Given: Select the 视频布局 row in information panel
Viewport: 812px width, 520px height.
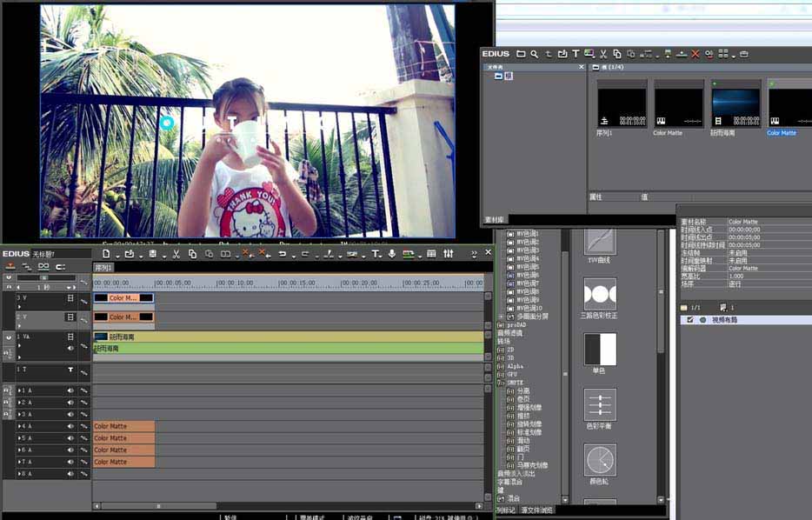Looking at the screenshot, I should point(746,320).
